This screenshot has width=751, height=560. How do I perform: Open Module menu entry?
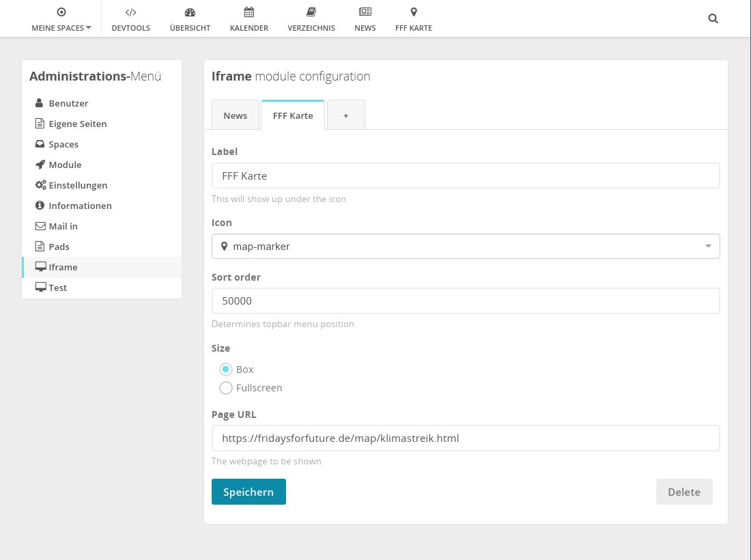[x=102, y=165]
